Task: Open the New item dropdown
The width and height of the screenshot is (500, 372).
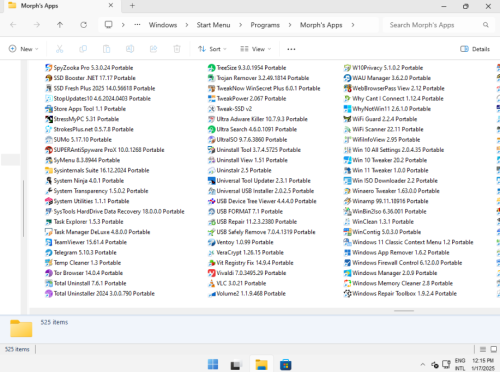Action: coord(23,49)
